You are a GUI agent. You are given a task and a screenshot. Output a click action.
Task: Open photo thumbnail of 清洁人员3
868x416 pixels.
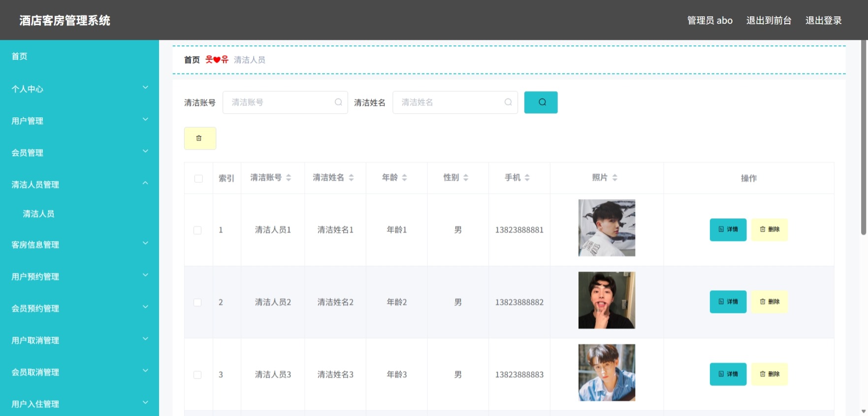[x=607, y=373]
